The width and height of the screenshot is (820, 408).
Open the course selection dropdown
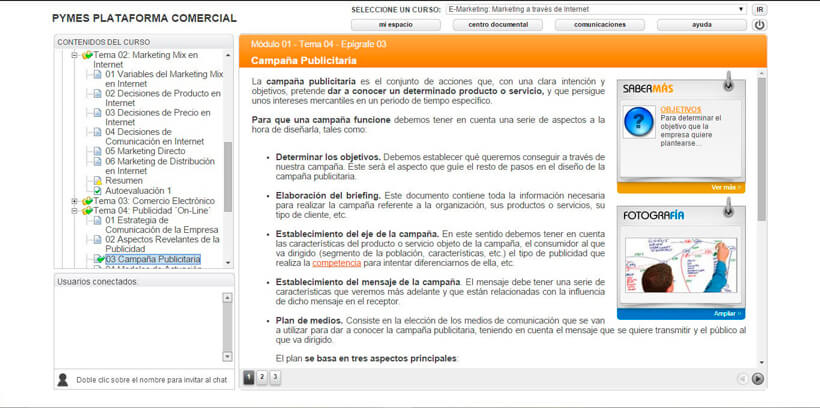pyautogui.click(x=596, y=9)
